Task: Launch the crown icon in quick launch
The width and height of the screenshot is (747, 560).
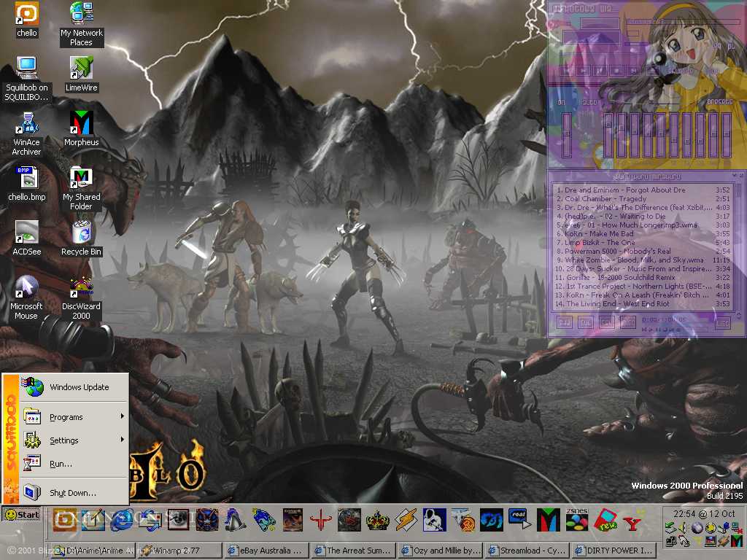Action: point(378,519)
